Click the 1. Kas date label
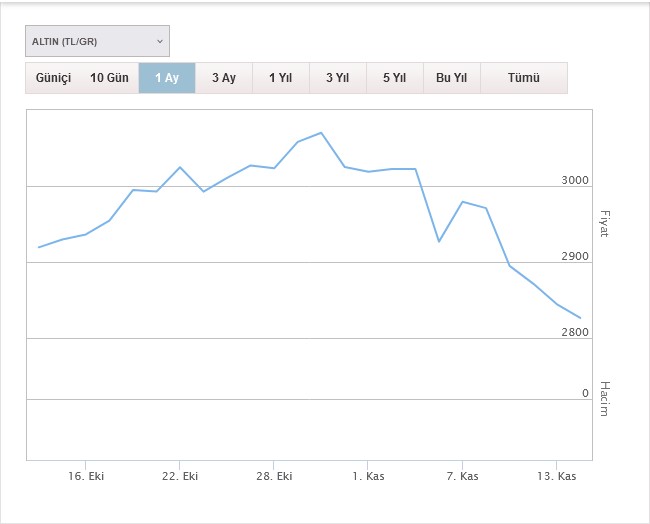 pyautogui.click(x=368, y=476)
